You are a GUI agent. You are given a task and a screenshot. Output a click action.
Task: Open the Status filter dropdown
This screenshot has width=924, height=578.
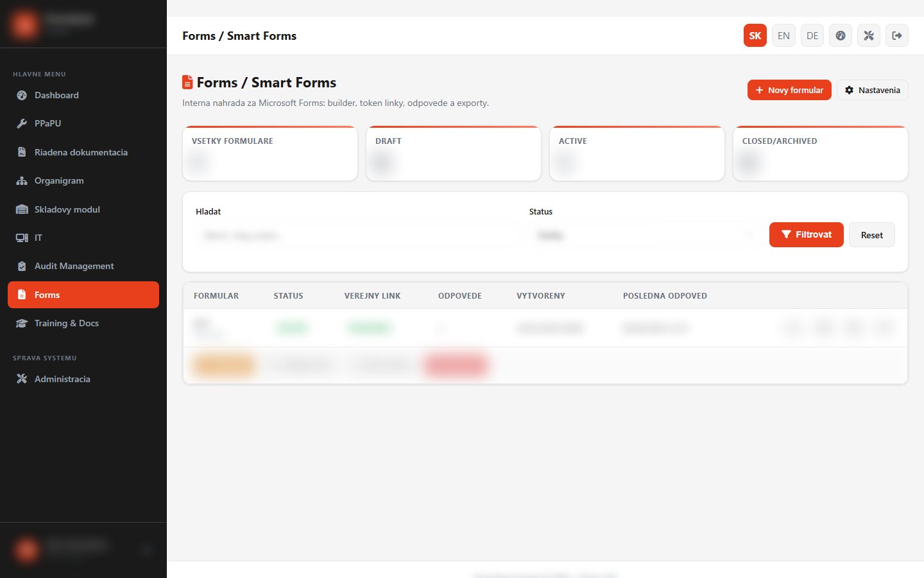coord(644,236)
